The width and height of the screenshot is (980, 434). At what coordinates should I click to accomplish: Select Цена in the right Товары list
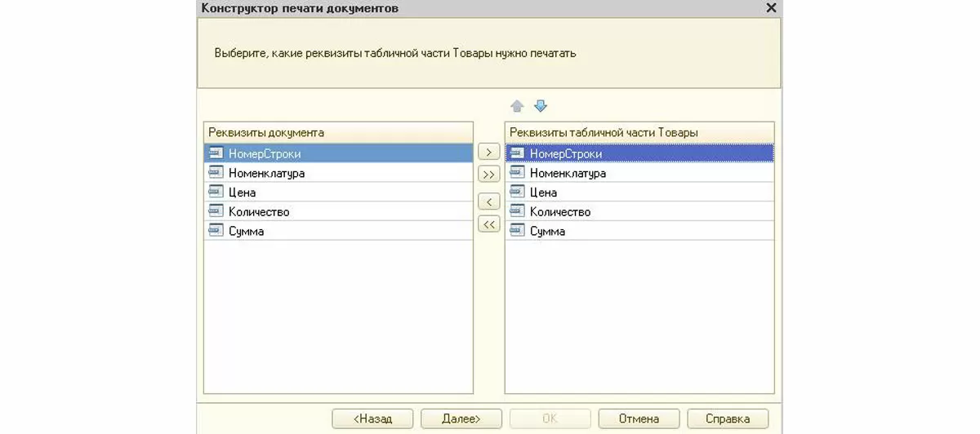click(x=543, y=193)
